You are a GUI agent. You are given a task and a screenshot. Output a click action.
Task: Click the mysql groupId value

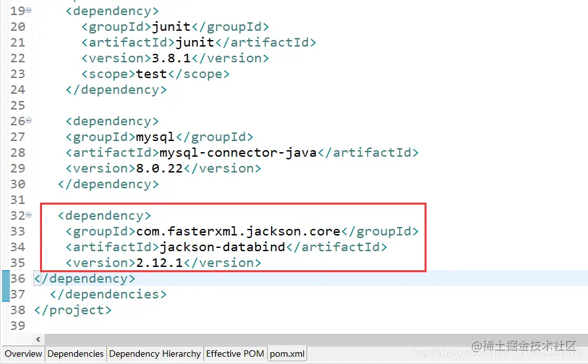click(156, 137)
